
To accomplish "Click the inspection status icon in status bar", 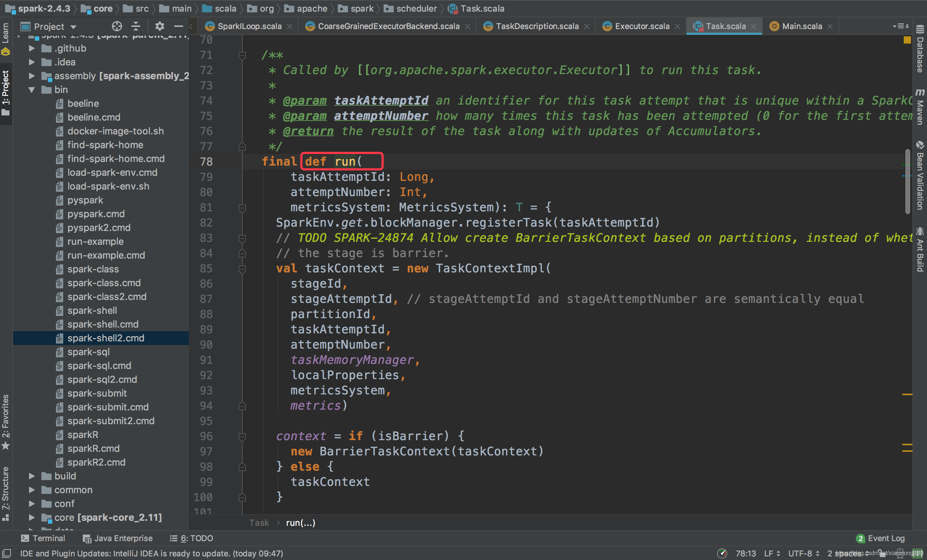I will tap(722, 553).
